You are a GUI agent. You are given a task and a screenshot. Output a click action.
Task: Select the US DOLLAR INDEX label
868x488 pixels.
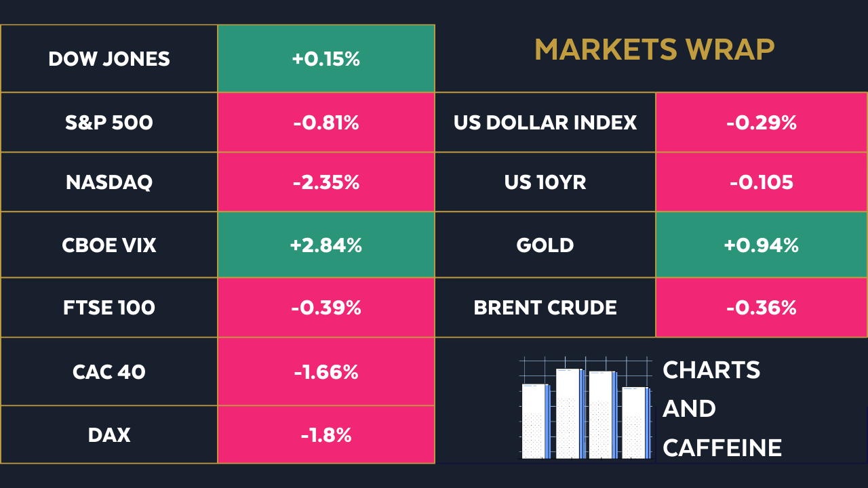click(545, 123)
